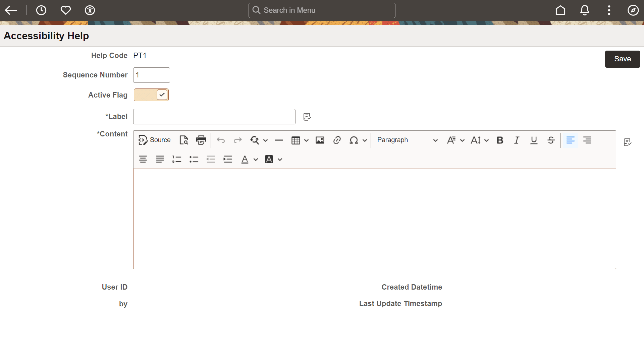Screen dimensions: 644x362
Task: Enable strikethrough text formatting
Action: point(551,140)
